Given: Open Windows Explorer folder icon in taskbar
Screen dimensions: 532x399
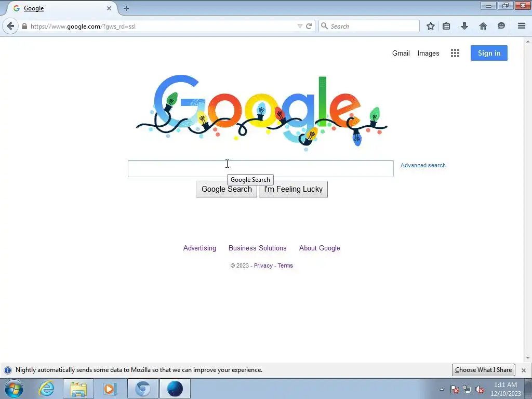Looking at the screenshot, I should (78, 389).
